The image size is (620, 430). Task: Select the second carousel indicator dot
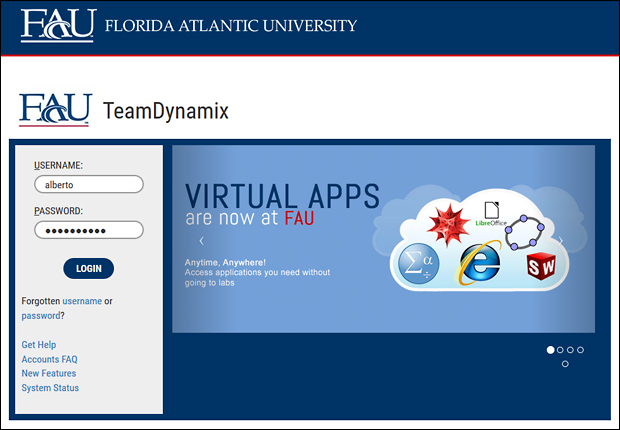click(560, 350)
